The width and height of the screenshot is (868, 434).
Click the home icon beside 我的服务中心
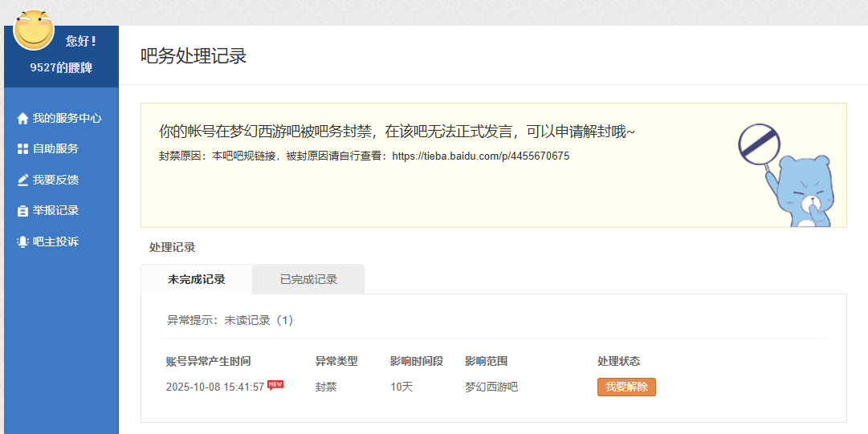point(22,118)
